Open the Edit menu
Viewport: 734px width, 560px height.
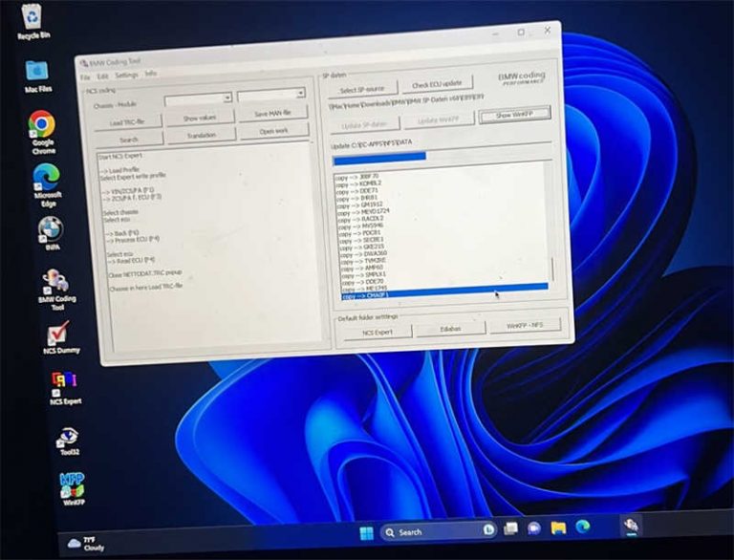pyautogui.click(x=102, y=76)
